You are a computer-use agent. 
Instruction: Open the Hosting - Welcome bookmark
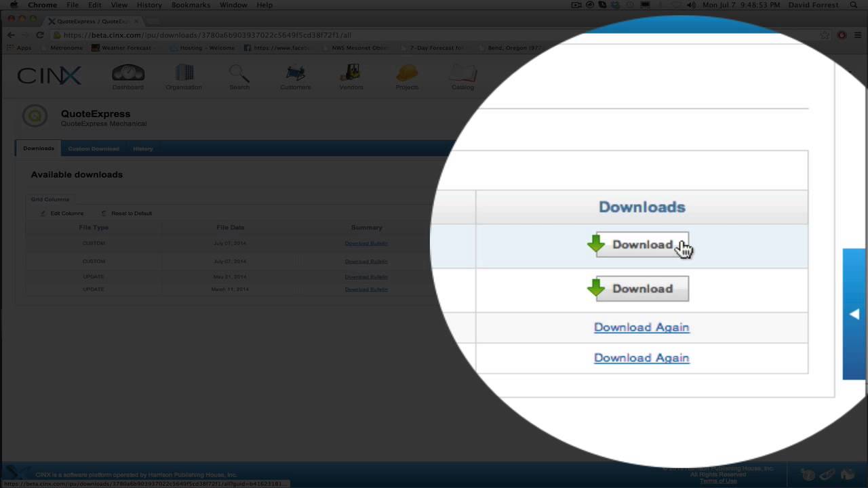pyautogui.click(x=202, y=48)
